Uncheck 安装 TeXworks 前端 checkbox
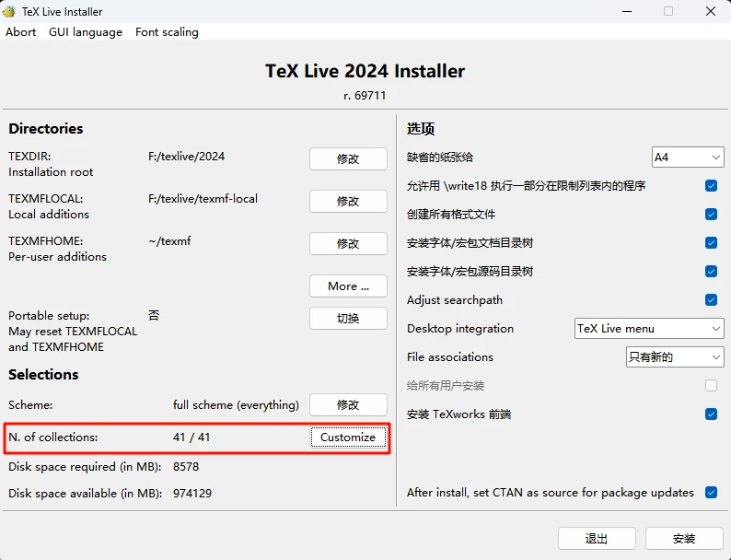731x560 pixels. click(711, 414)
